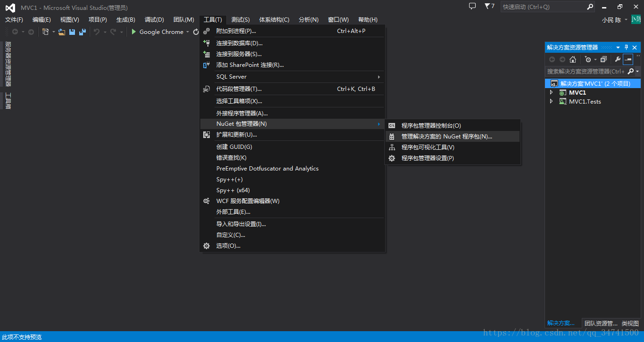Select 选项(O)... menu item

[x=293, y=246]
